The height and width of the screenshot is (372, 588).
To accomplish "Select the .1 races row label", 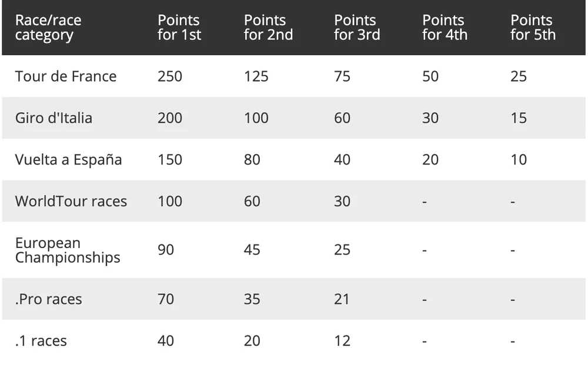I will pyautogui.click(x=41, y=341).
